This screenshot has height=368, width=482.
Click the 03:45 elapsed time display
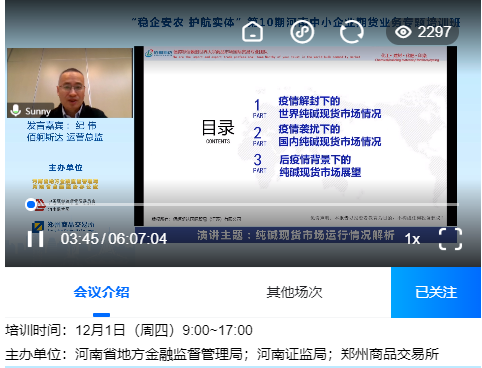pyautogui.click(x=79, y=239)
